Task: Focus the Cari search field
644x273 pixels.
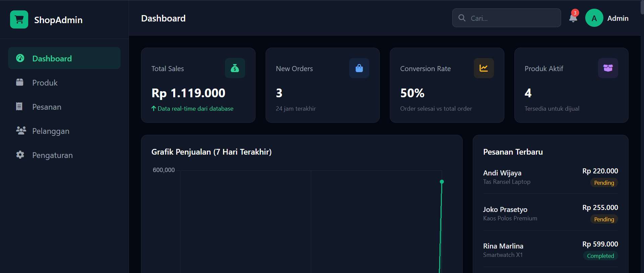Action: click(x=506, y=18)
